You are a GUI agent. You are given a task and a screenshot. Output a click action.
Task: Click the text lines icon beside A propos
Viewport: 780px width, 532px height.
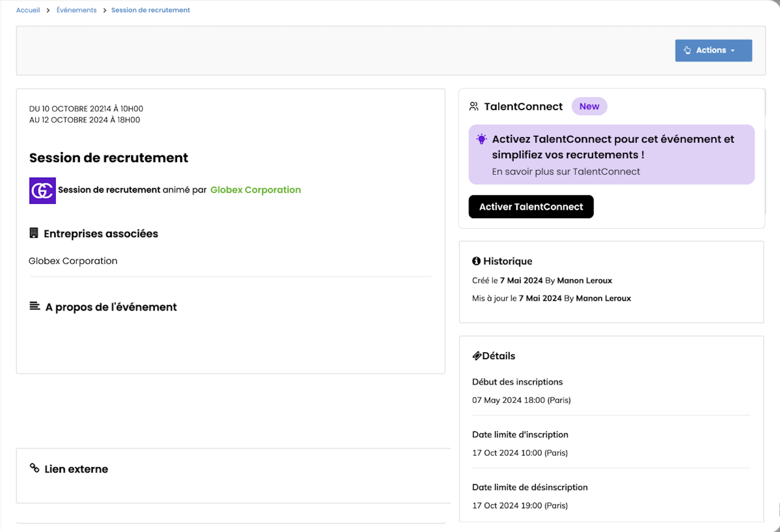pyautogui.click(x=34, y=306)
